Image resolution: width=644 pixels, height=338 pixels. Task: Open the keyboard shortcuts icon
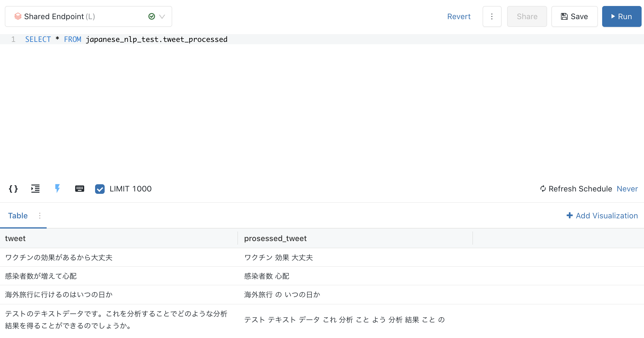click(x=80, y=189)
